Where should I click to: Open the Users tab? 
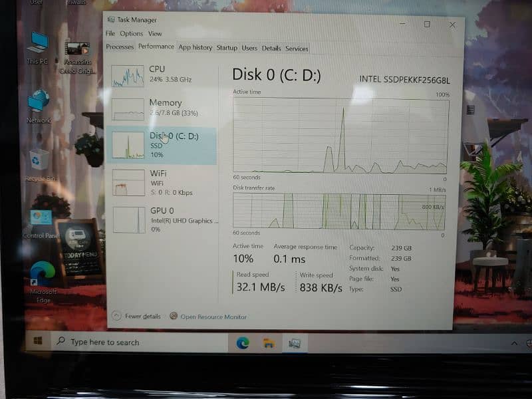249,48
